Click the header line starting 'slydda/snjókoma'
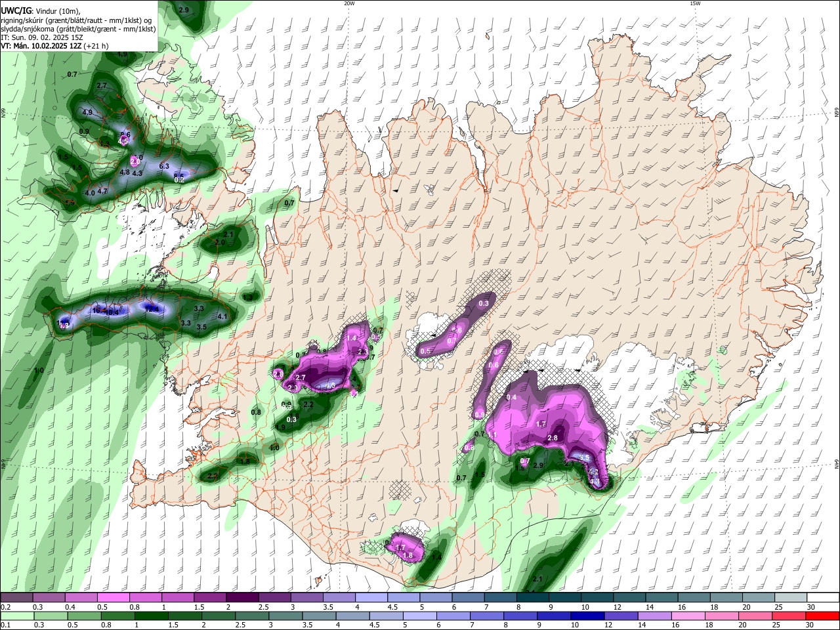This screenshot has height=630, width=840. pos(78,29)
